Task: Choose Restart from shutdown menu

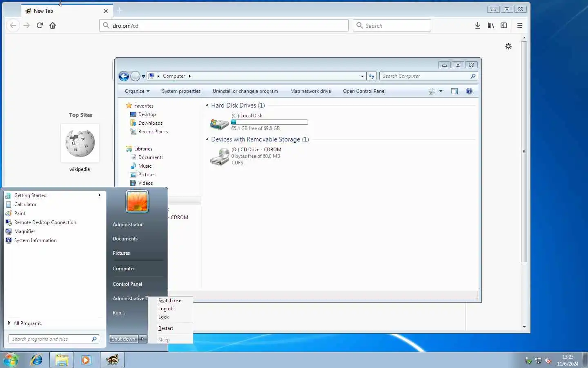Action: [x=165, y=328]
